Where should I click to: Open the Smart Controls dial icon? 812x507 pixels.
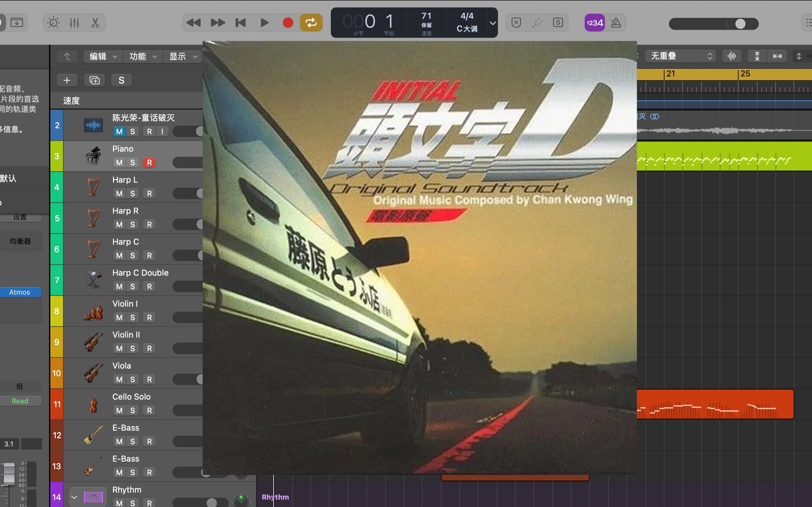[54, 23]
